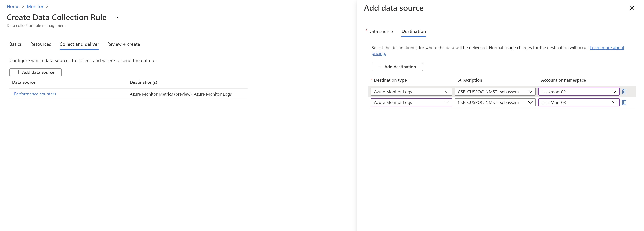
Task: Expand Subscription dropdown in la-azmon-02 row
Action: pyautogui.click(x=495, y=92)
